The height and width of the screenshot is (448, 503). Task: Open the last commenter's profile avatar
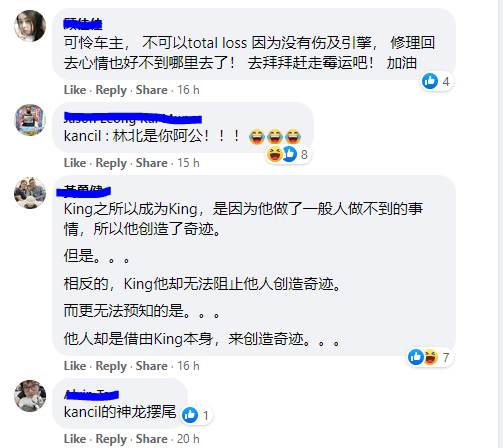click(x=30, y=396)
